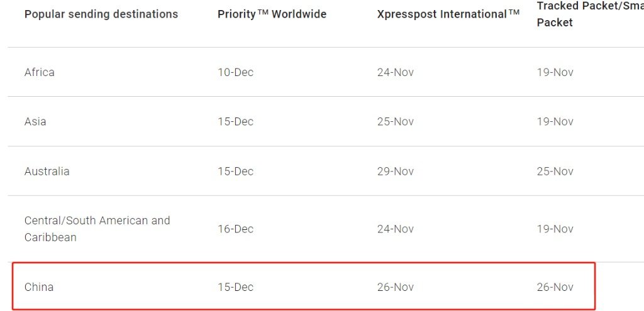Click the 16-Dec Priority Worldwide date
The width and height of the screenshot is (644, 311).
[x=236, y=229]
